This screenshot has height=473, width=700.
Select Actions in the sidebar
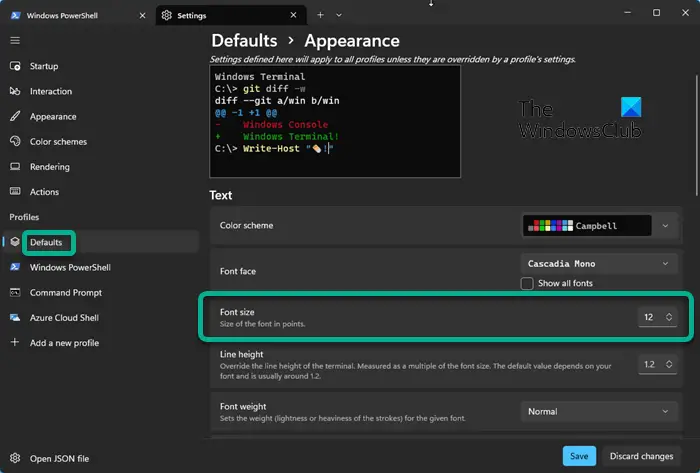[44, 191]
